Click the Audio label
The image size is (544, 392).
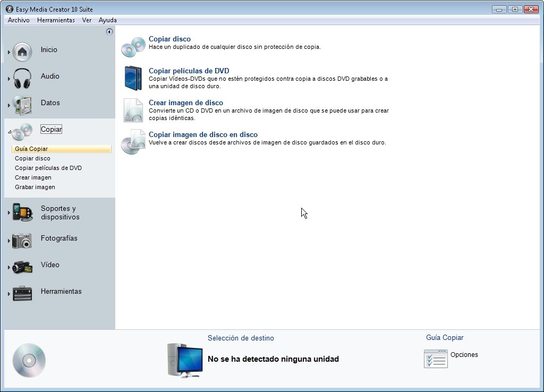pyautogui.click(x=50, y=76)
